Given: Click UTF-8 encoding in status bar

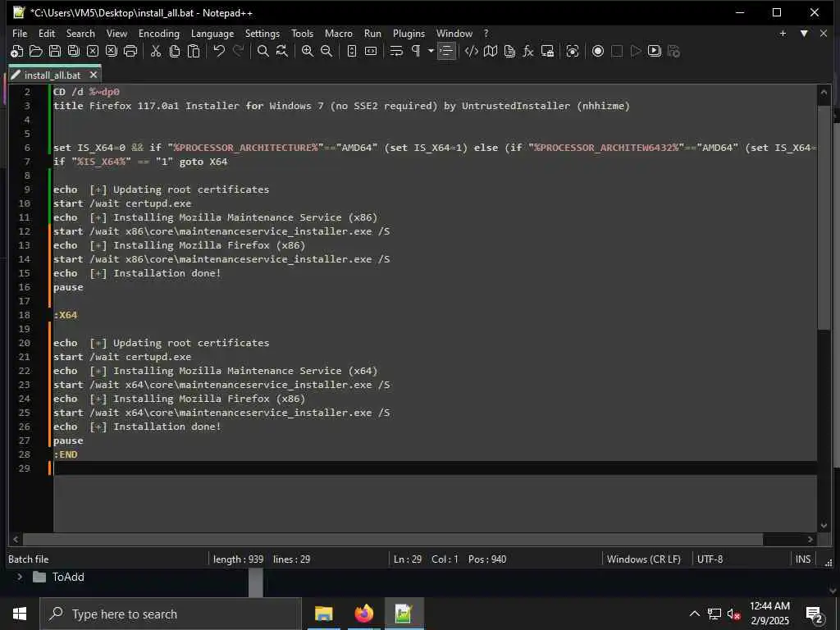Looking at the screenshot, I should (710, 559).
